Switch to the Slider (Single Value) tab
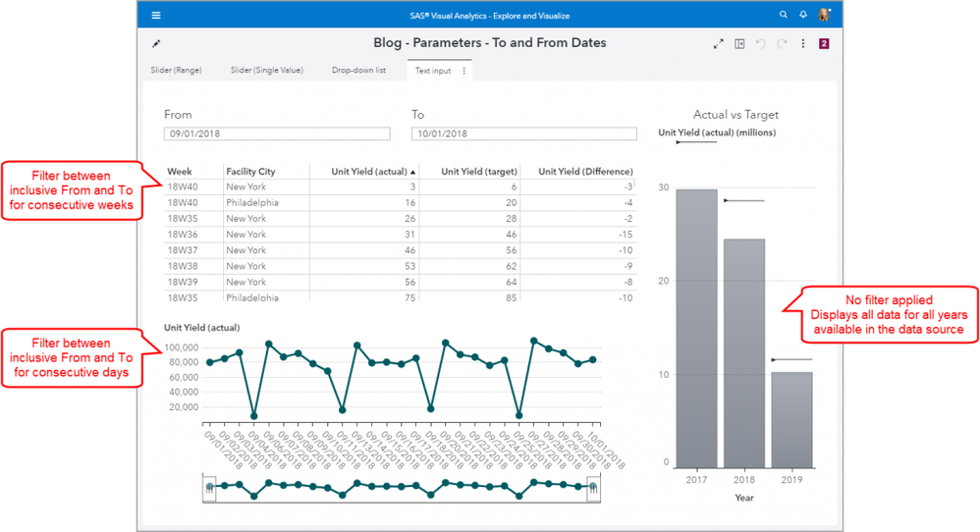The image size is (980, 532). [266, 71]
